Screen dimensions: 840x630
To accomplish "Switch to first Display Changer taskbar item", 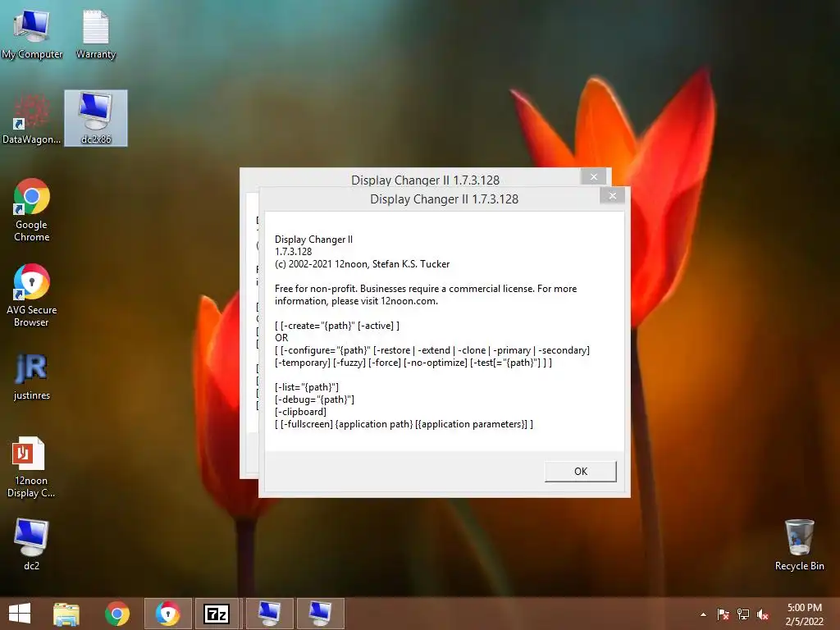I will (269, 614).
